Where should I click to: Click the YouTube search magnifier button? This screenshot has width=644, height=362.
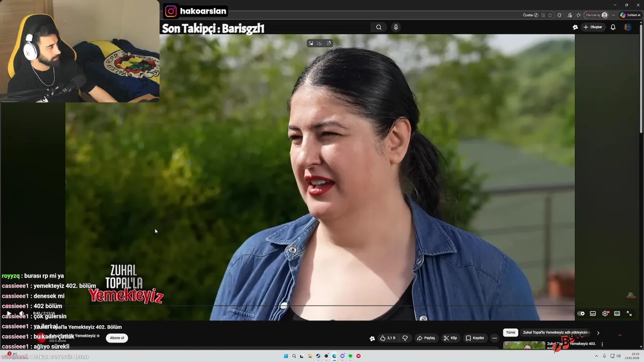coord(379,27)
